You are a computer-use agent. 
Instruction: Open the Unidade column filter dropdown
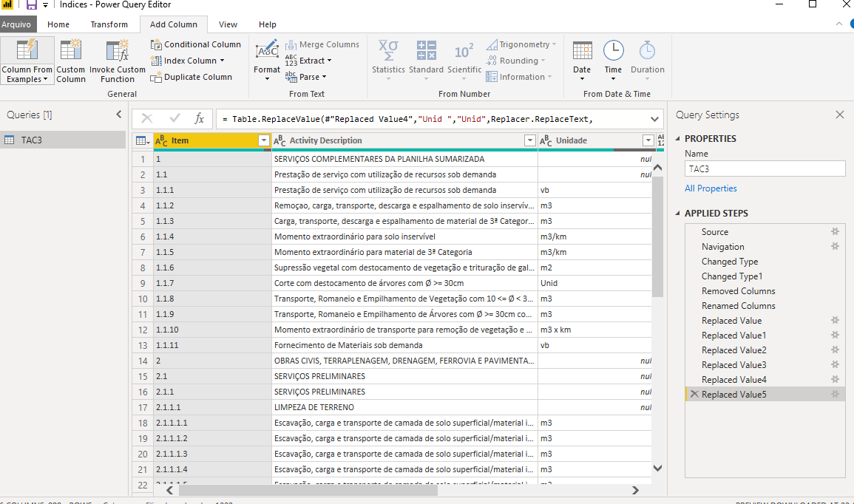pos(648,140)
